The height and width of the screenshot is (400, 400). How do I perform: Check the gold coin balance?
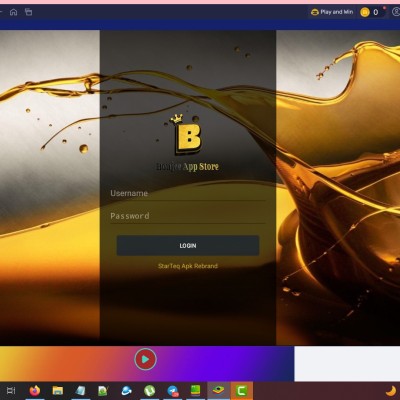coord(370,12)
